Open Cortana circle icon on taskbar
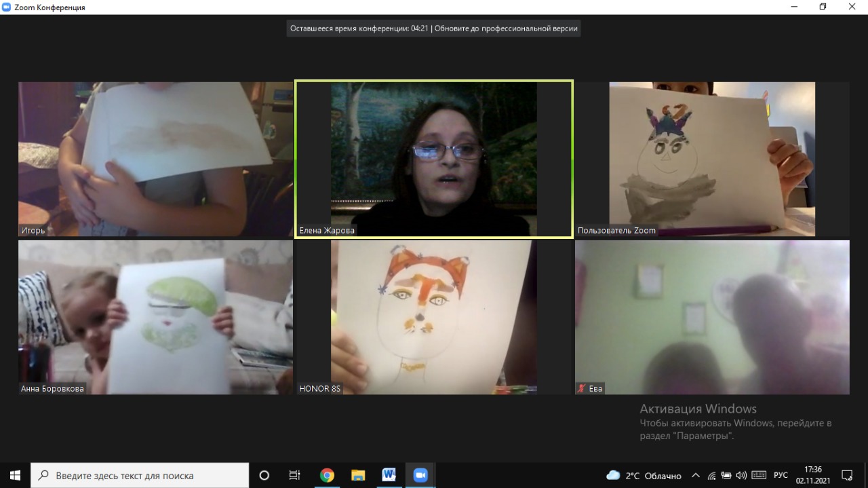868x488 pixels. (x=264, y=475)
